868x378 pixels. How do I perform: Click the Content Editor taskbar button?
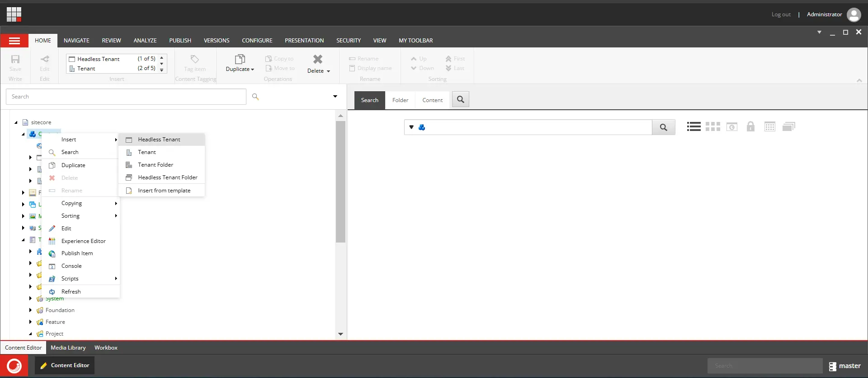point(65,365)
